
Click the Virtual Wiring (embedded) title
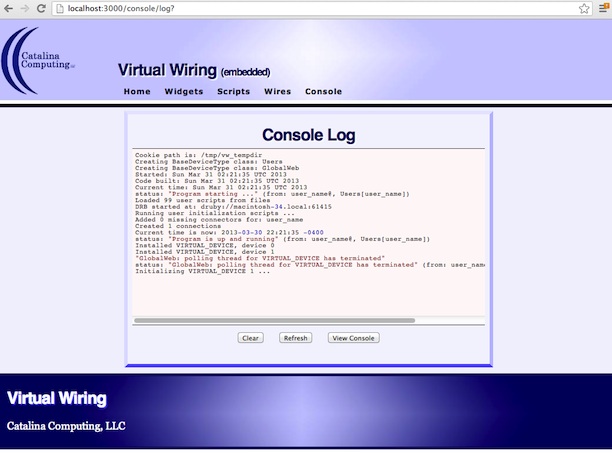(x=194, y=71)
